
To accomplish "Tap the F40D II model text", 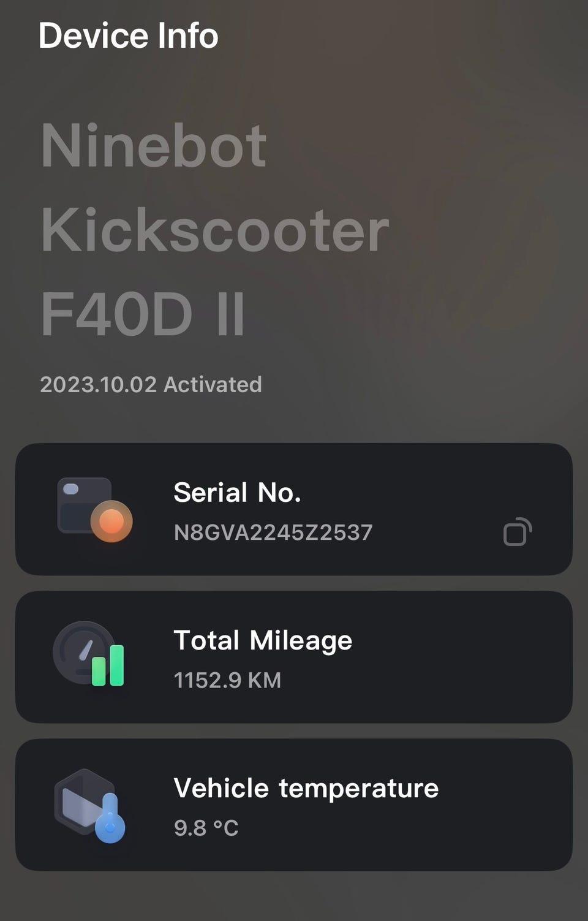I will (x=143, y=314).
